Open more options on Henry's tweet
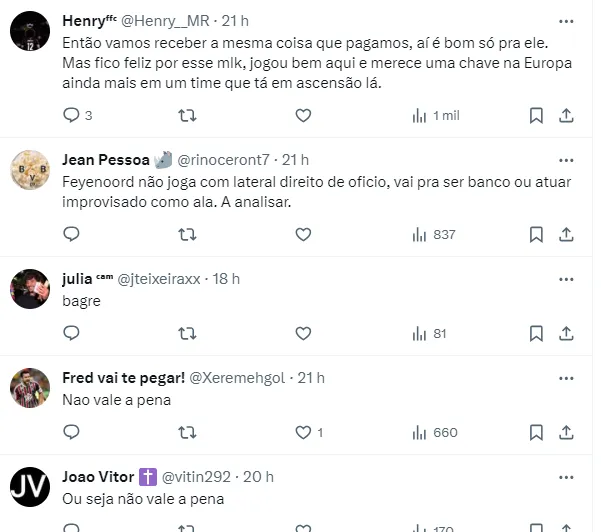Viewport: 601px width, 532px height. (566, 21)
